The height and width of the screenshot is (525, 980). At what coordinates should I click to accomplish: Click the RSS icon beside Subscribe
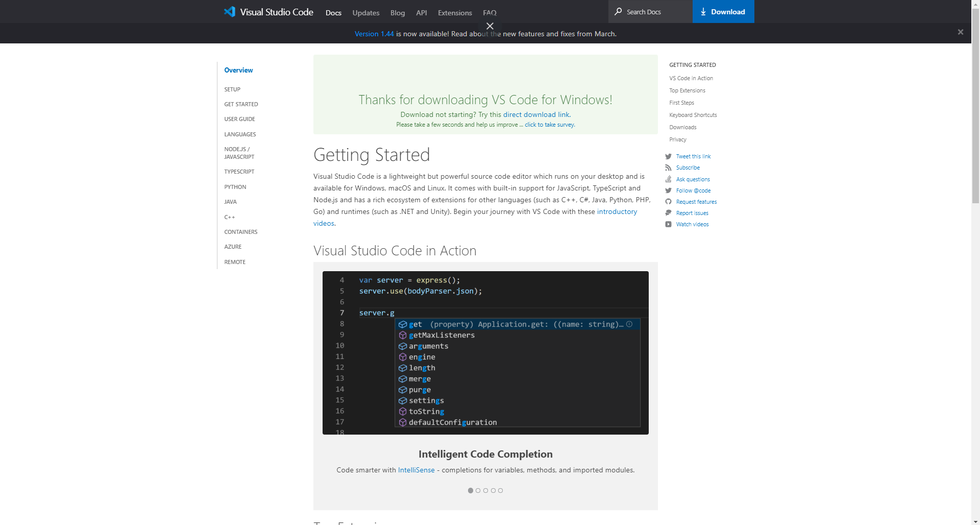tap(668, 168)
